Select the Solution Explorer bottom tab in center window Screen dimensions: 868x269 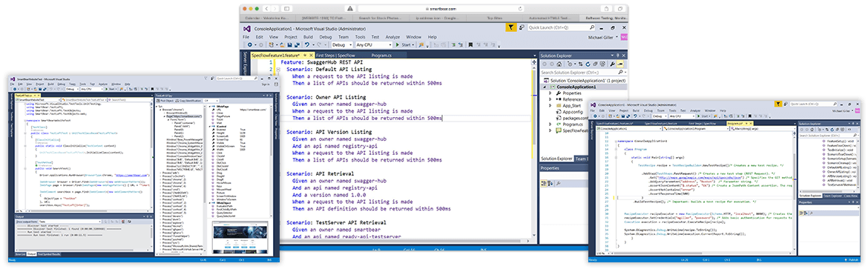click(x=556, y=159)
